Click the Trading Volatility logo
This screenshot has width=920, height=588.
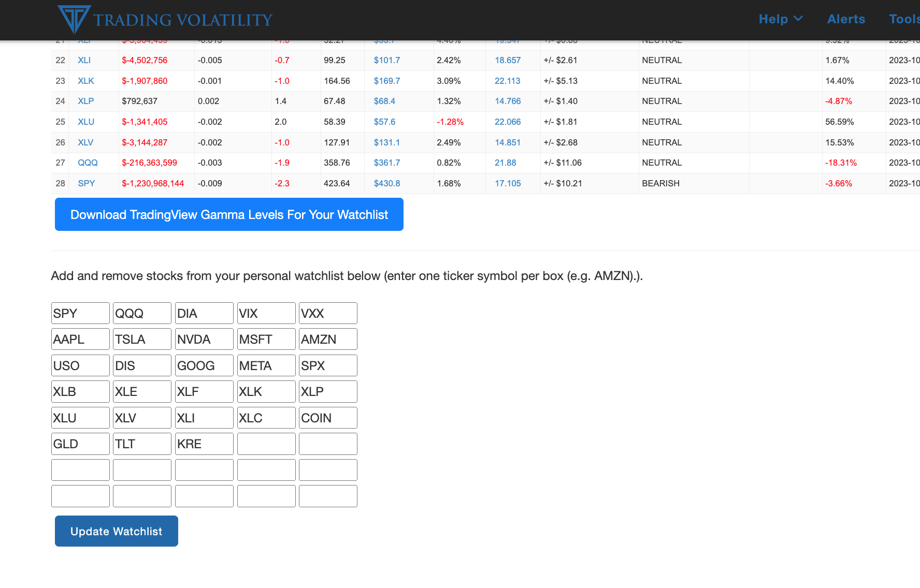[165, 19]
